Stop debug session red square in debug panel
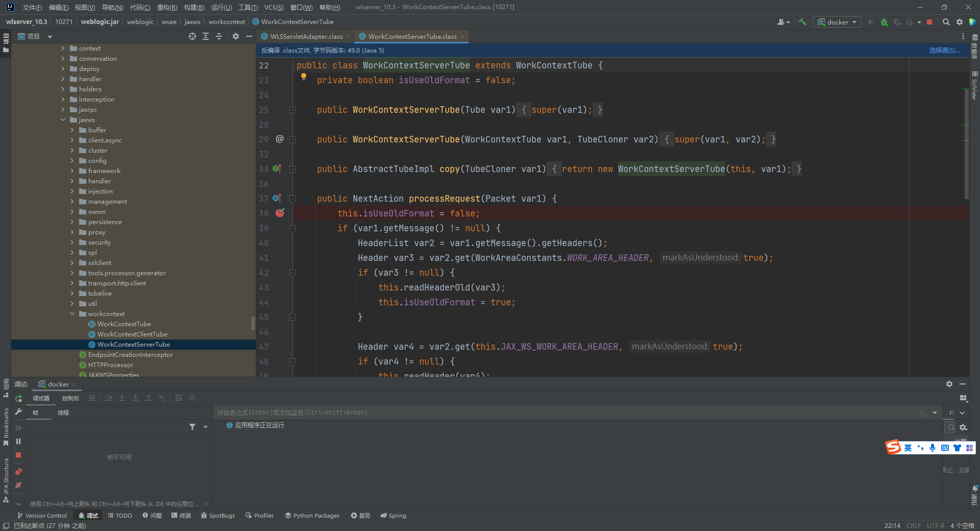980x531 pixels. point(18,455)
